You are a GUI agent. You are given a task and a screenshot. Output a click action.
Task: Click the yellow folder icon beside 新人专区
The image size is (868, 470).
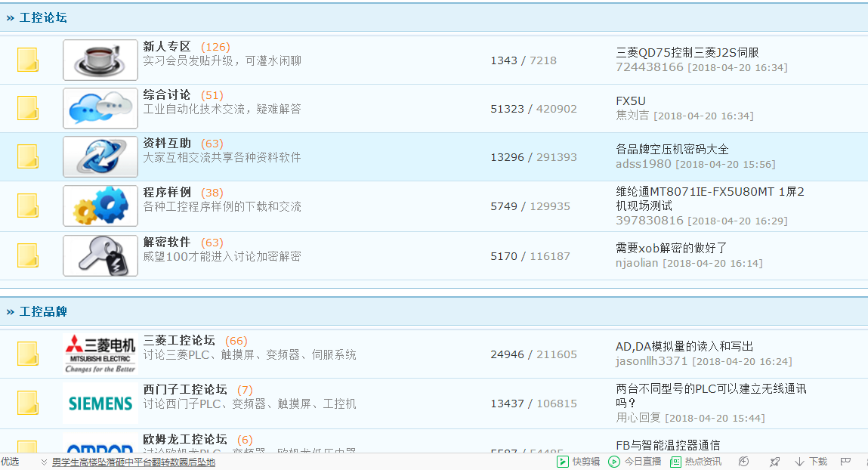point(28,60)
